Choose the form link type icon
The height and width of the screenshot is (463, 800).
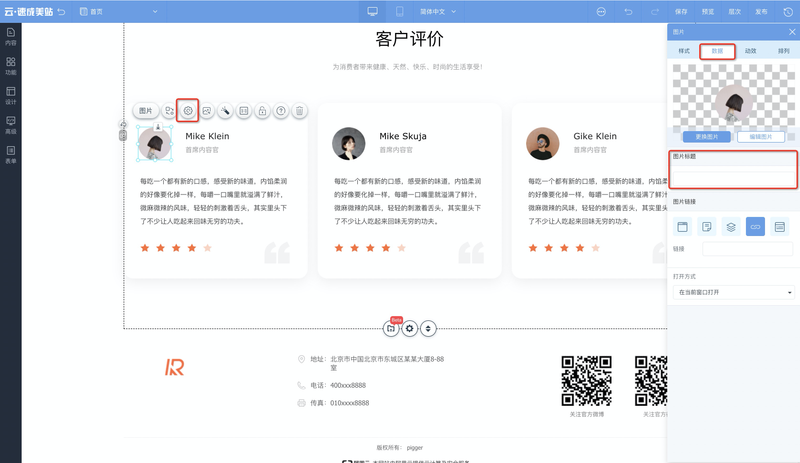coord(780,227)
